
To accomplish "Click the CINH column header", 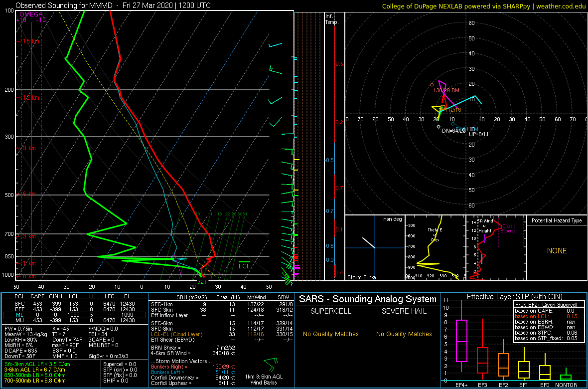I will click(x=56, y=297).
